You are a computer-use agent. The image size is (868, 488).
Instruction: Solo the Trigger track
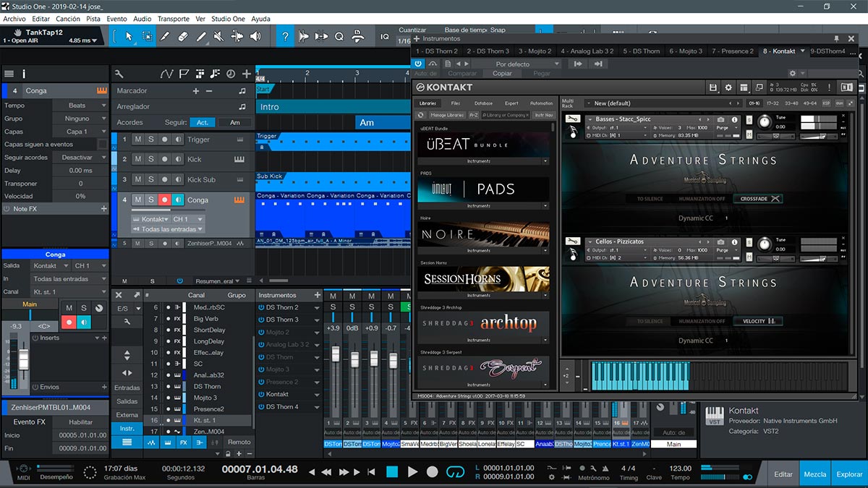151,140
